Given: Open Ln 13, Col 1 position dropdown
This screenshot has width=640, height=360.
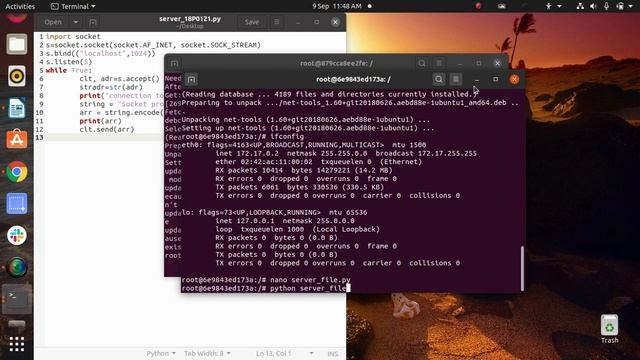Looking at the screenshot, I should click(x=284, y=353).
